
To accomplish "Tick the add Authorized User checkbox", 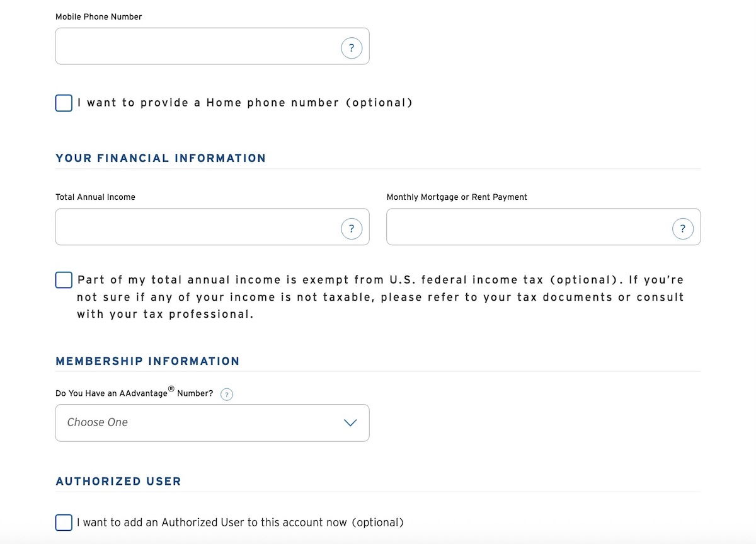I will [64, 523].
